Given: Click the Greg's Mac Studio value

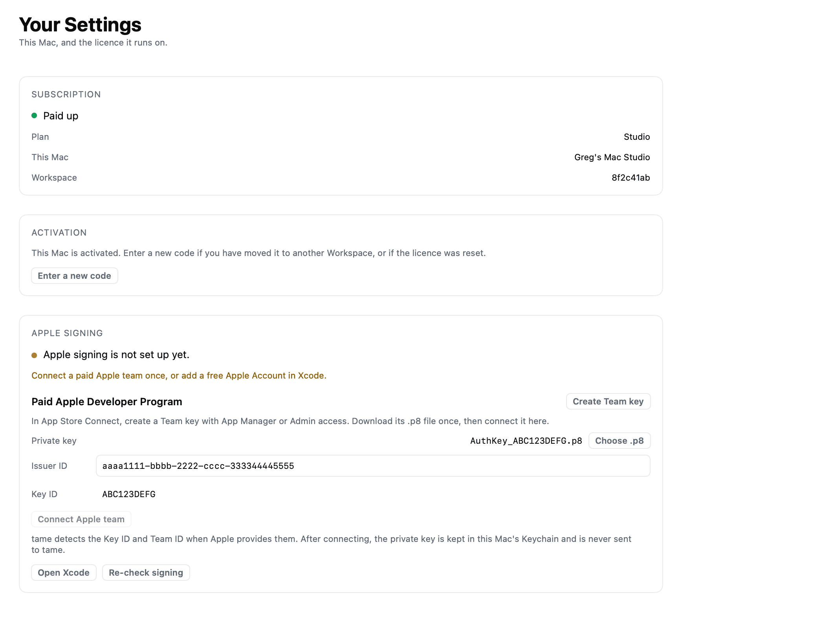Looking at the screenshot, I should [612, 157].
